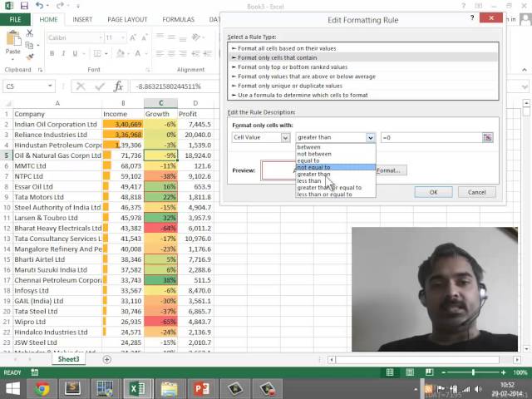This screenshot has width=532, height=399.
Task: Toggle Bold formatting
Action: (x=52, y=53)
